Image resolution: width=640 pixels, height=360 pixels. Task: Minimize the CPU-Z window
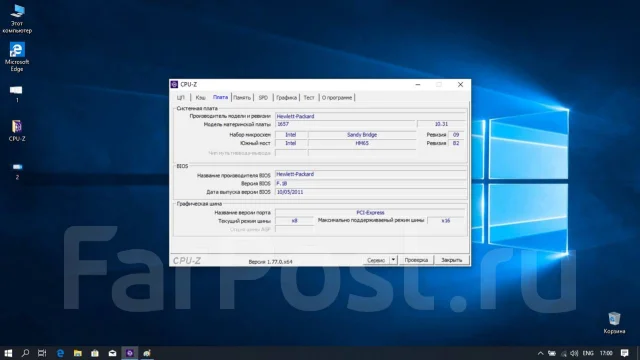(418, 84)
